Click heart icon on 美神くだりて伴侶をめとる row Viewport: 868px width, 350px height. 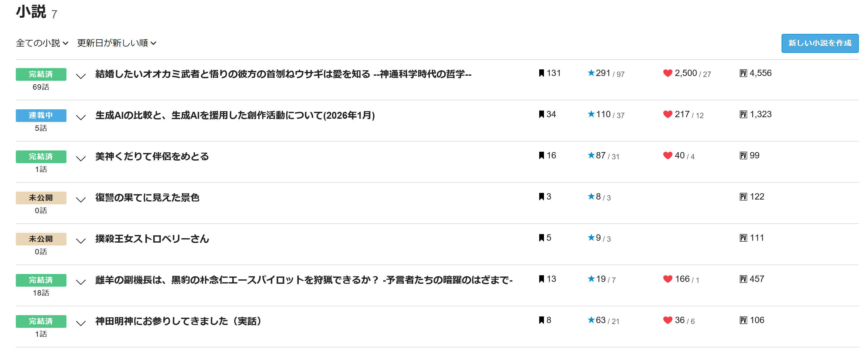(667, 156)
